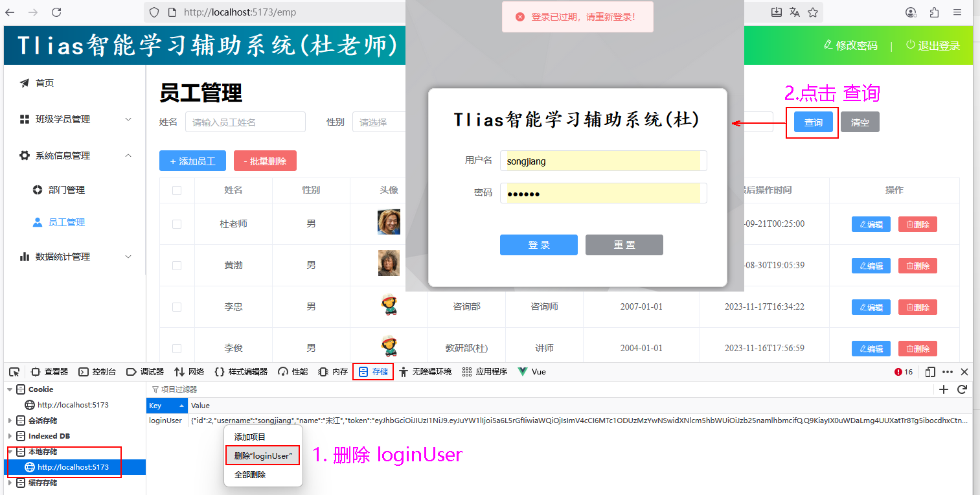Open browser extensions puzzle icon
Screen dimensions: 980x495
click(934, 12)
